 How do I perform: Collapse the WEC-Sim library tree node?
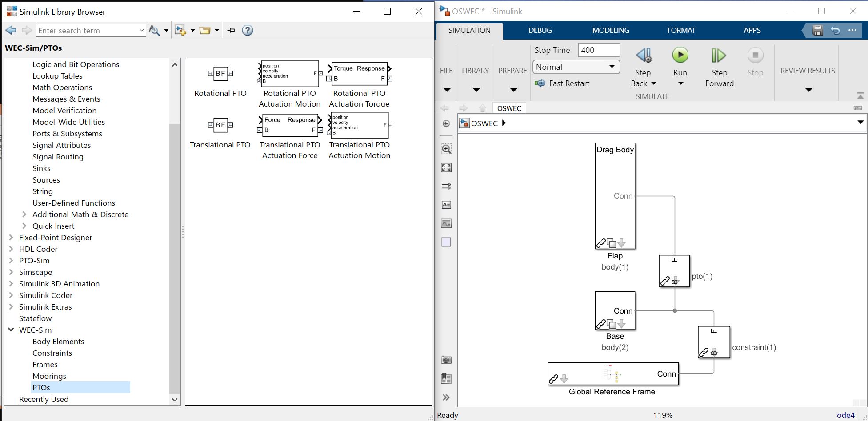11,330
